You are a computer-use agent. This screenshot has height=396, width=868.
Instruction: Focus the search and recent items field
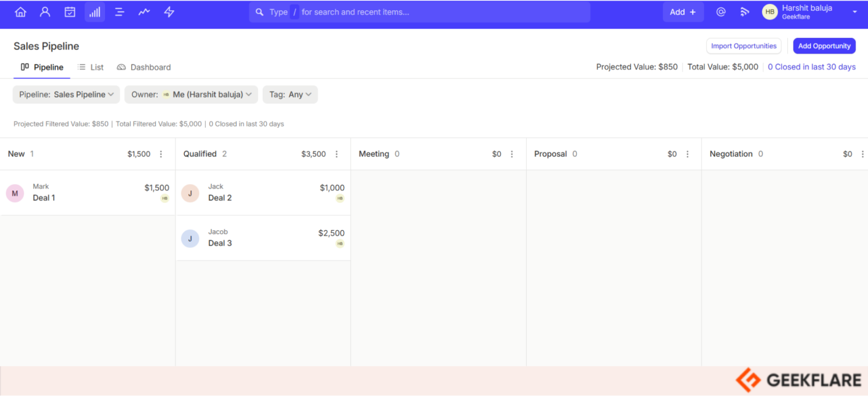coord(419,12)
